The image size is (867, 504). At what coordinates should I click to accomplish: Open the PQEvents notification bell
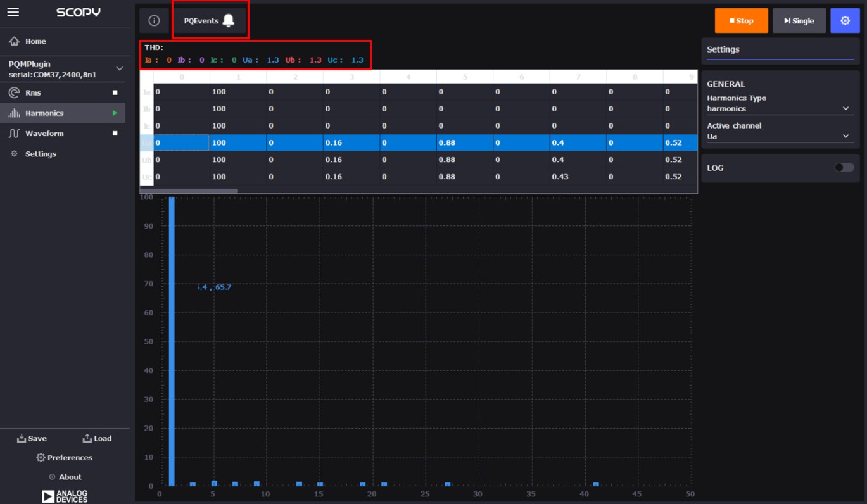pos(227,20)
